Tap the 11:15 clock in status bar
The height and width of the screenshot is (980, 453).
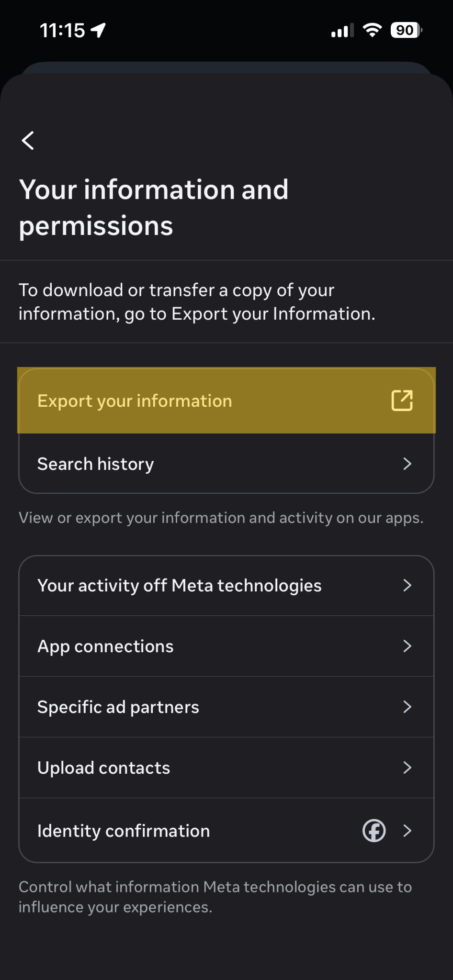(62, 31)
